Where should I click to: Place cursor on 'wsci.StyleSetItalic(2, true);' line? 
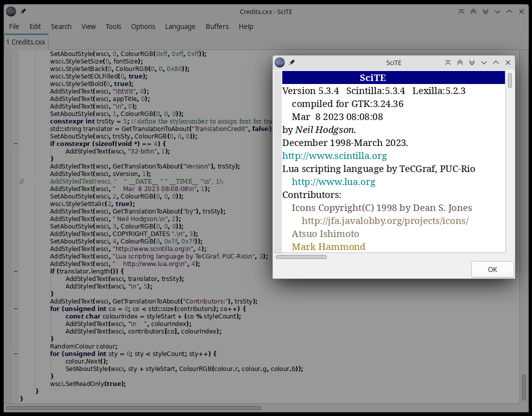[92, 204]
